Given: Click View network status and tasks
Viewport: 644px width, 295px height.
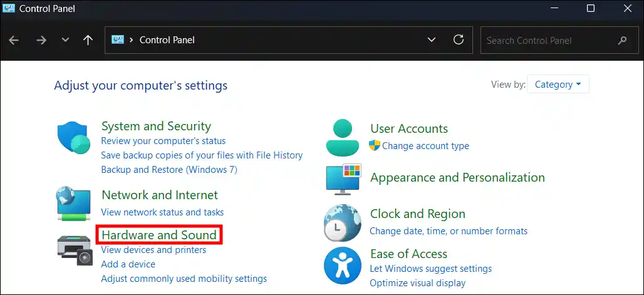Looking at the screenshot, I should click(x=162, y=212).
